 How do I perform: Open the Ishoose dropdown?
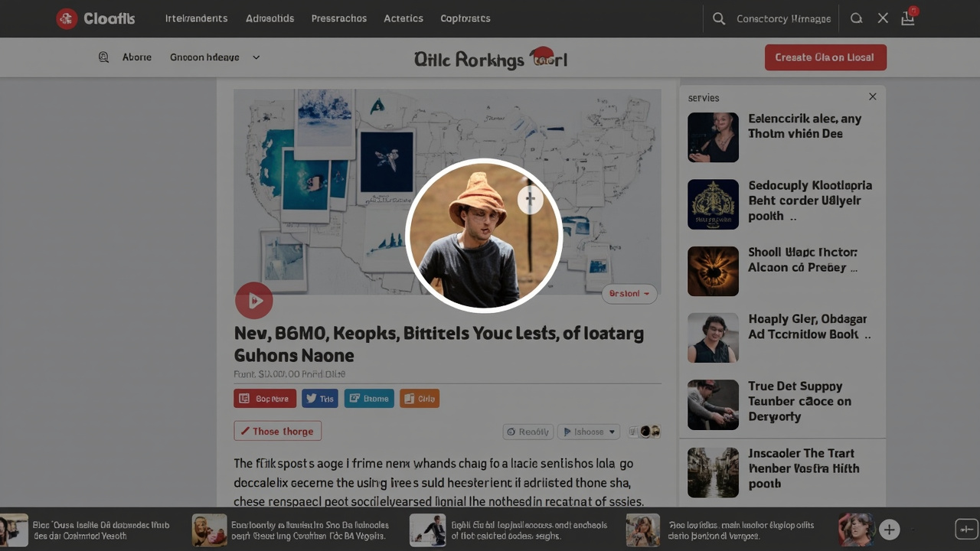pos(588,432)
